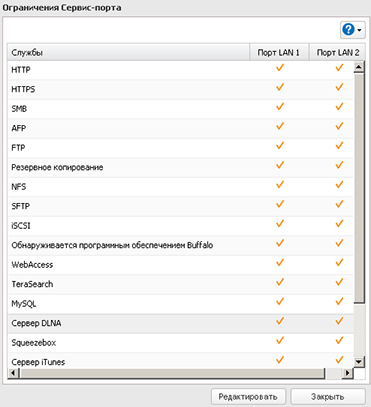Click the iSCSI checkmark under Порт LAN 1

click(x=280, y=224)
